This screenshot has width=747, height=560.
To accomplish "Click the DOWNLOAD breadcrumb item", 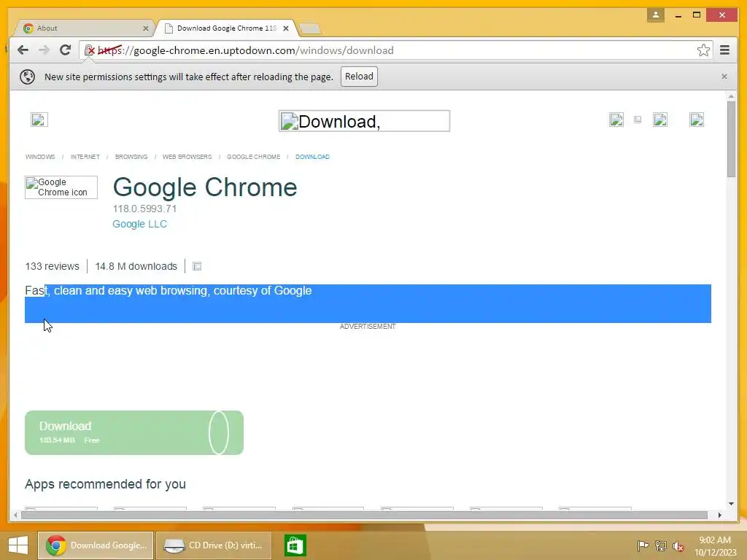I will (312, 157).
